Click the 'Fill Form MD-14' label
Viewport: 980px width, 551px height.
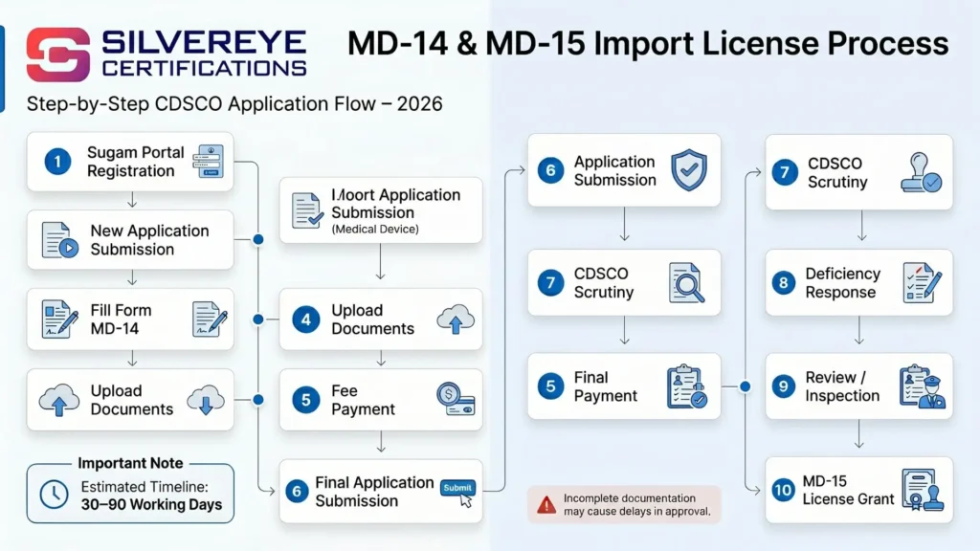tap(121, 320)
